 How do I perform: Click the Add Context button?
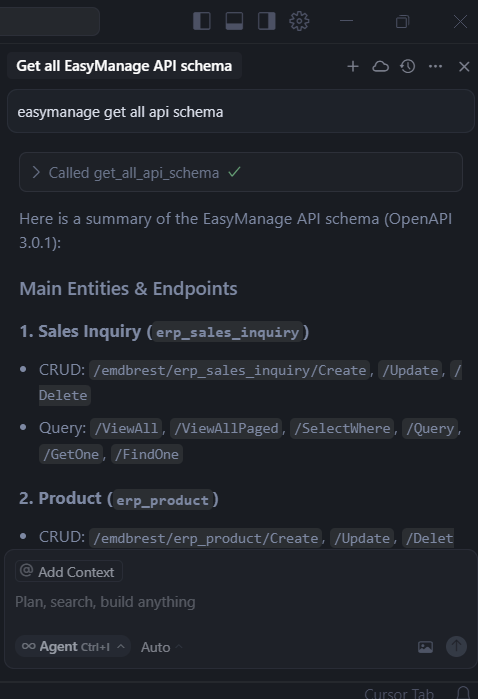69,572
